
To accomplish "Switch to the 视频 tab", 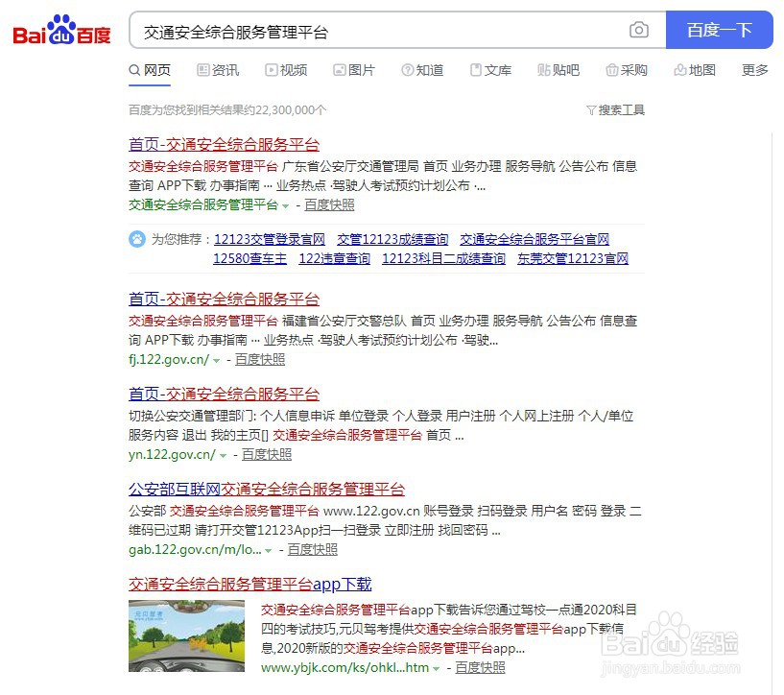I will [286, 70].
